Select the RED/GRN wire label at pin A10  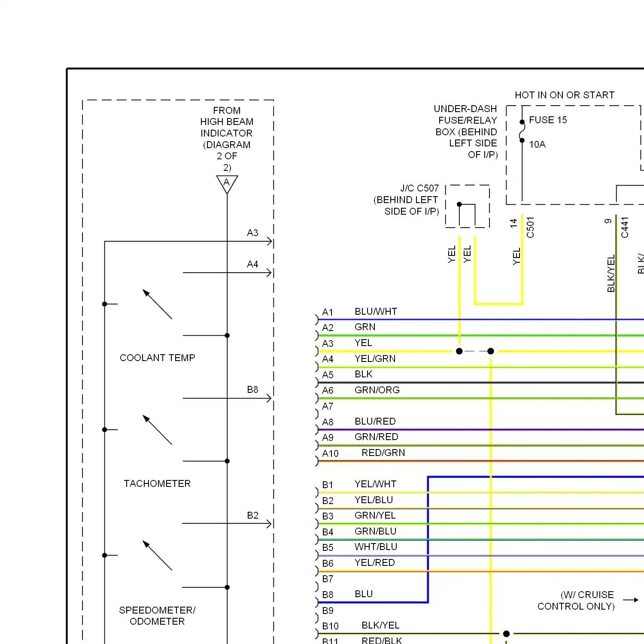point(383,453)
